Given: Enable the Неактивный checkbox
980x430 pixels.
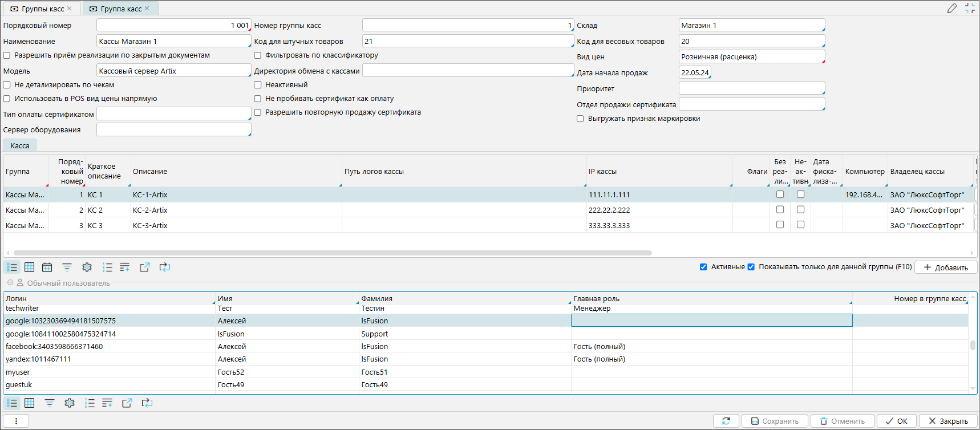Looking at the screenshot, I should click(x=258, y=85).
